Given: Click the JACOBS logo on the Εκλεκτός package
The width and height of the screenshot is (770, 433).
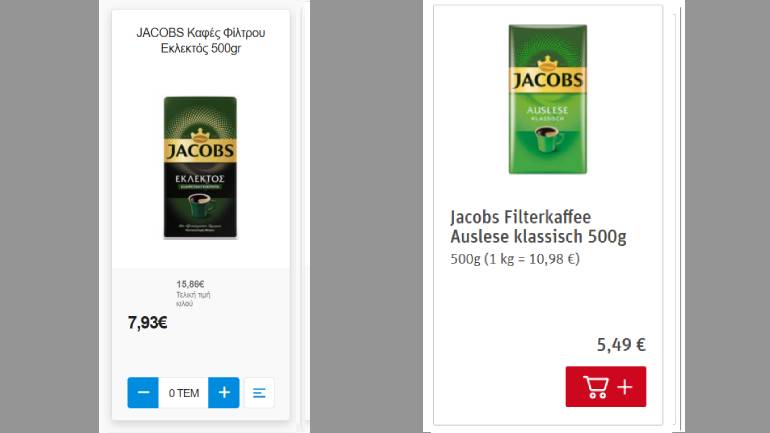Looking at the screenshot, I should point(200,150).
